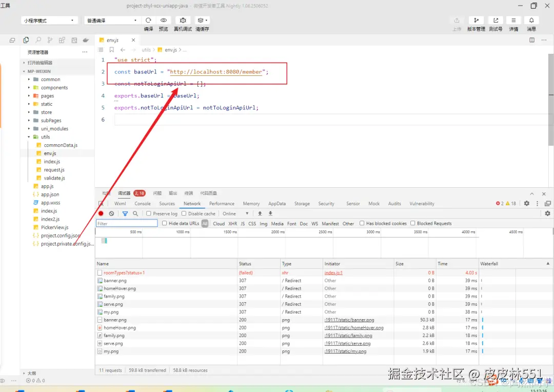Screen dimensions: 554x392
Task: Open real device debugging bug icon
Action: click(183, 21)
